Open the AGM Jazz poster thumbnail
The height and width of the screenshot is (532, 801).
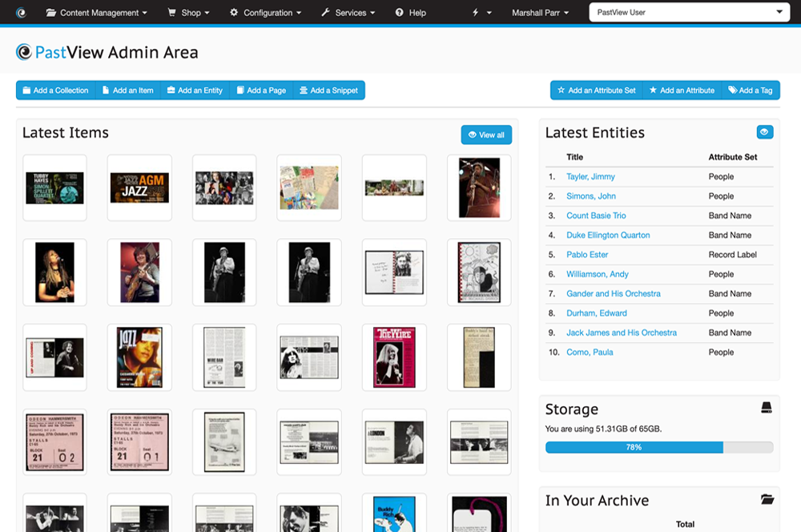[139, 188]
